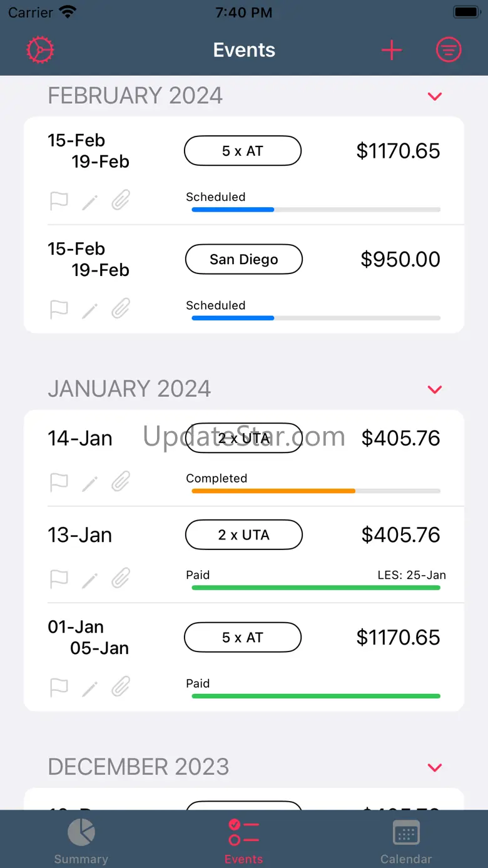The height and width of the screenshot is (868, 488).
Task: Toggle flag on 14-Jan event
Action: pyautogui.click(x=59, y=483)
